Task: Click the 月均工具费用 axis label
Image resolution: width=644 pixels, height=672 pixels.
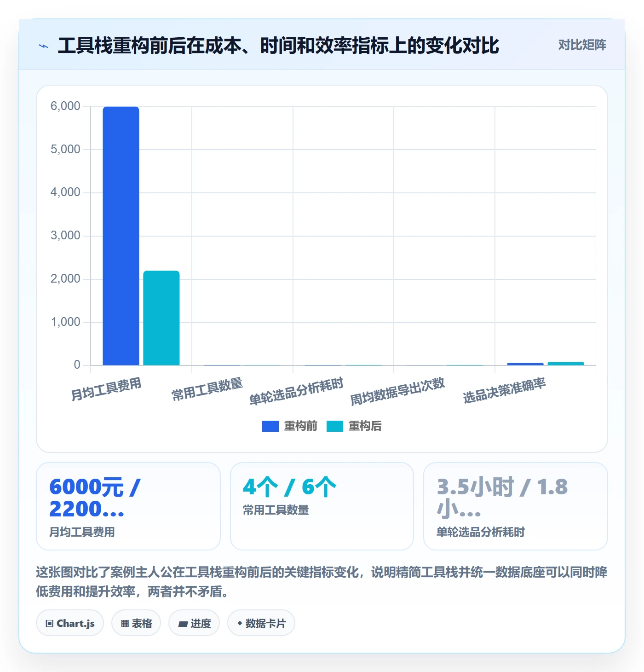Action: click(106, 389)
